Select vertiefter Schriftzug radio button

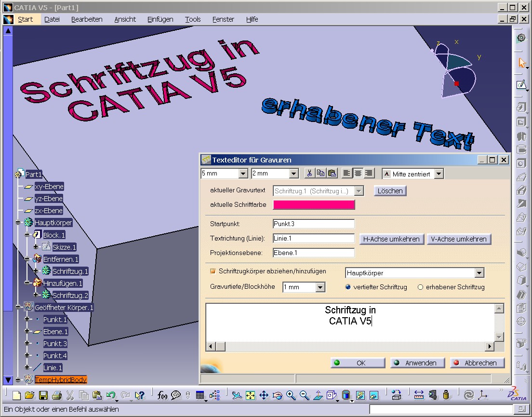[348, 287]
